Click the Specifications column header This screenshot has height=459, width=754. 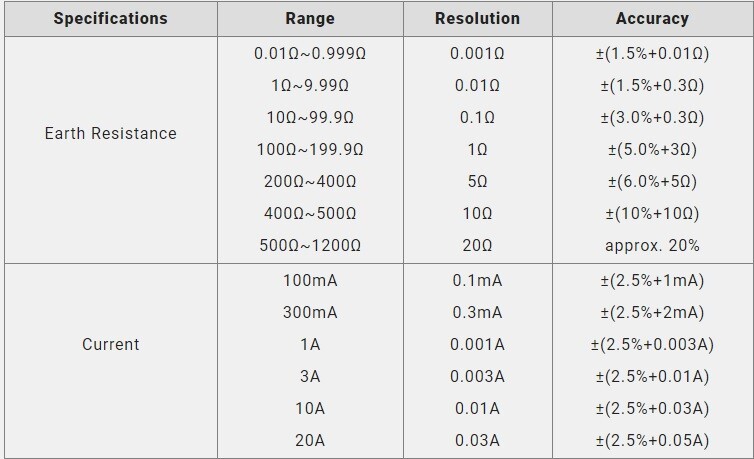click(x=110, y=18)
